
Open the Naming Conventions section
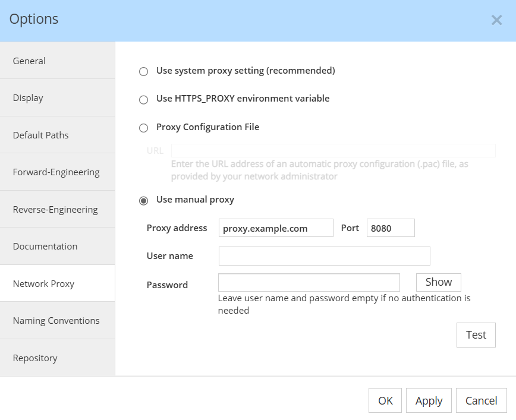pos(55,320)
